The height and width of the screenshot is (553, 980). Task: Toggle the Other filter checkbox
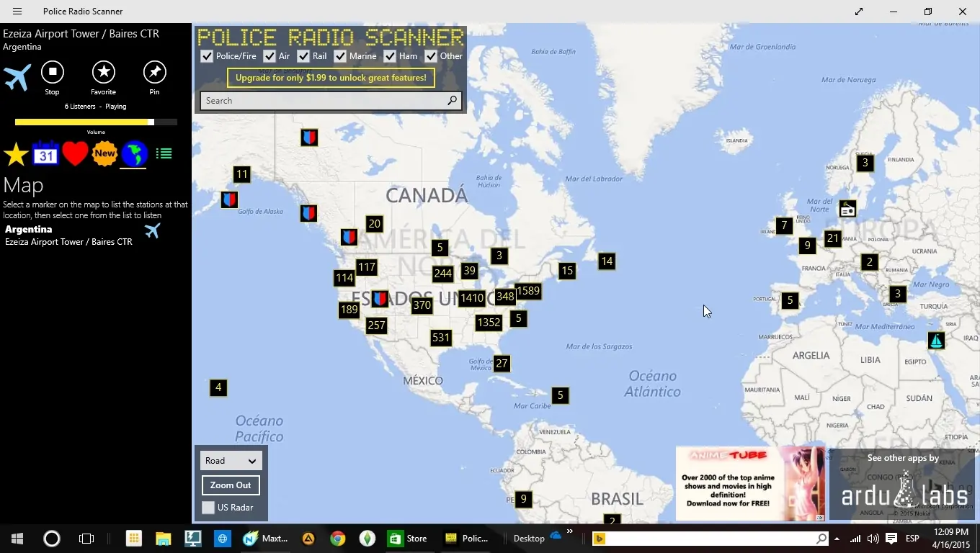coord(431,56)
